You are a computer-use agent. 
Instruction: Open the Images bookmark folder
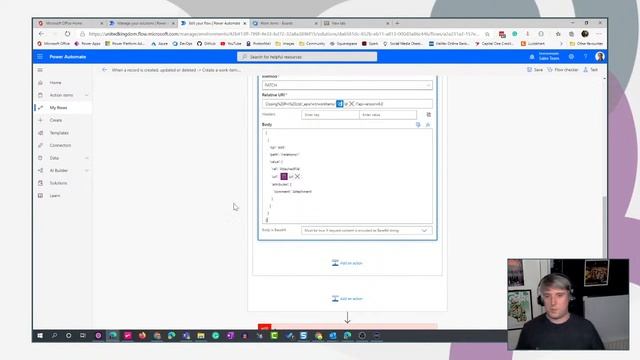[x=285, y=44]
